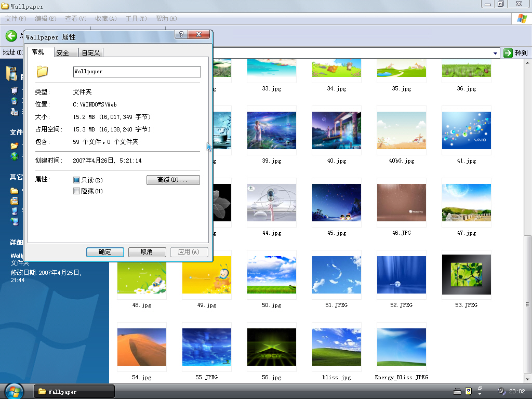
Task: Switch to the Customize (自定义) tab
Action: 91,52
